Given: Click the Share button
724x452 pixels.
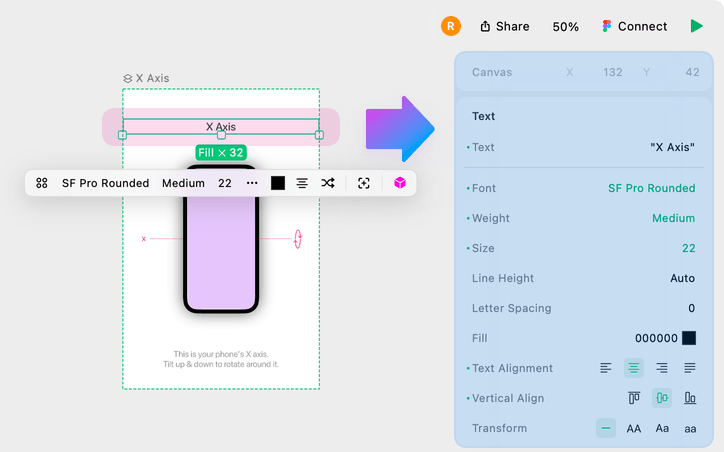Looking at the screenshot, I should click(x=505, y=26).
